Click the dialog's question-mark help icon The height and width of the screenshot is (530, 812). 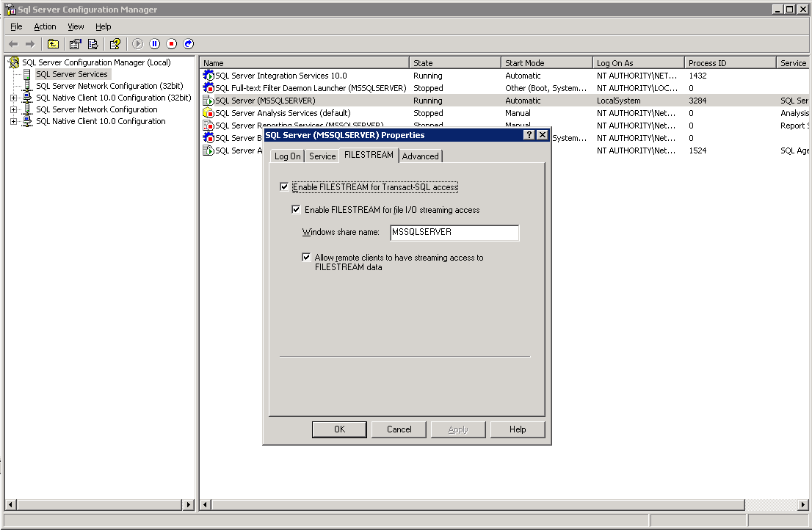click(x=529, y=135)
